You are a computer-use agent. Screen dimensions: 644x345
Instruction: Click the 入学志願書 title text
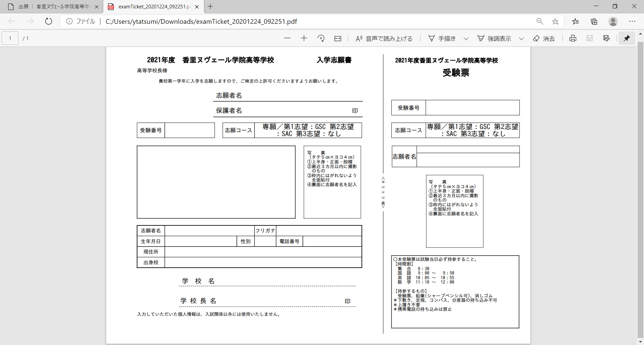click(334, 60)
